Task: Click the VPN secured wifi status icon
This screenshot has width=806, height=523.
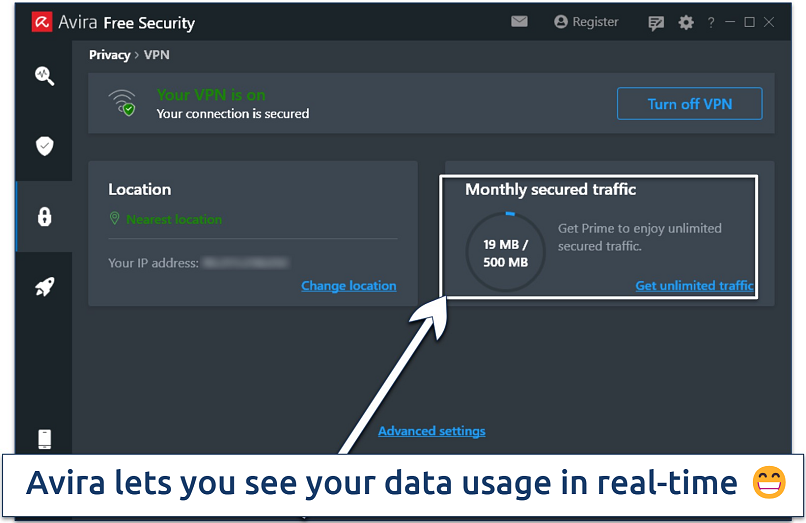Action: pyautogui.click(x=124, y=104)
